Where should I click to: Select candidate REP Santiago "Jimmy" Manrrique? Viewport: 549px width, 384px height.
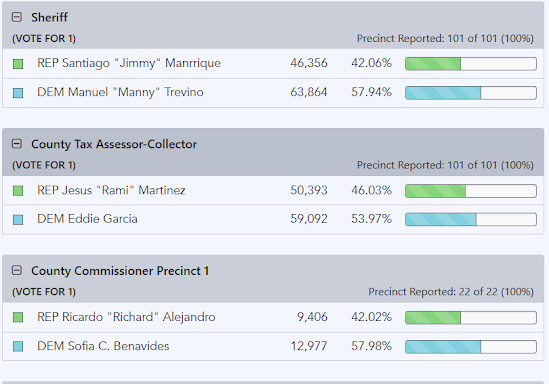click(129, 63)
